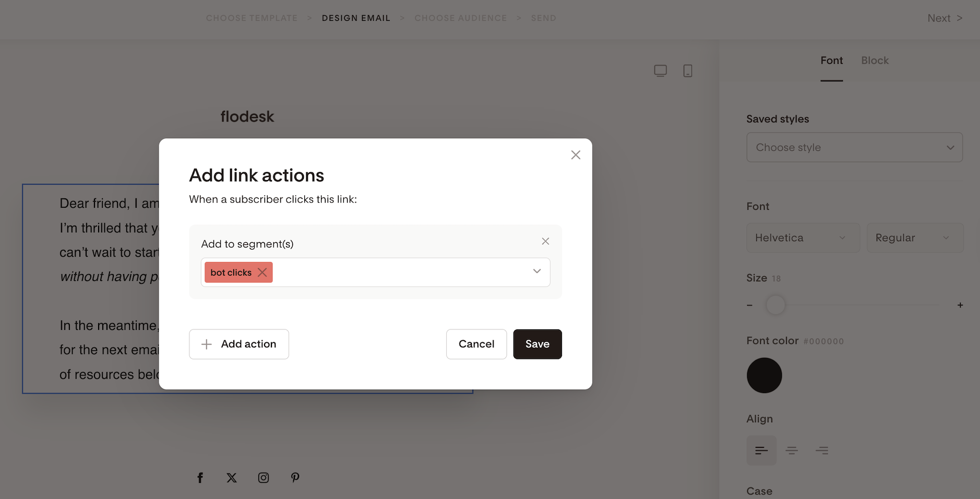This screenshot has width=980, height=499.
Task: Expand the segments dropdown arrow
Action: point(537,271)
